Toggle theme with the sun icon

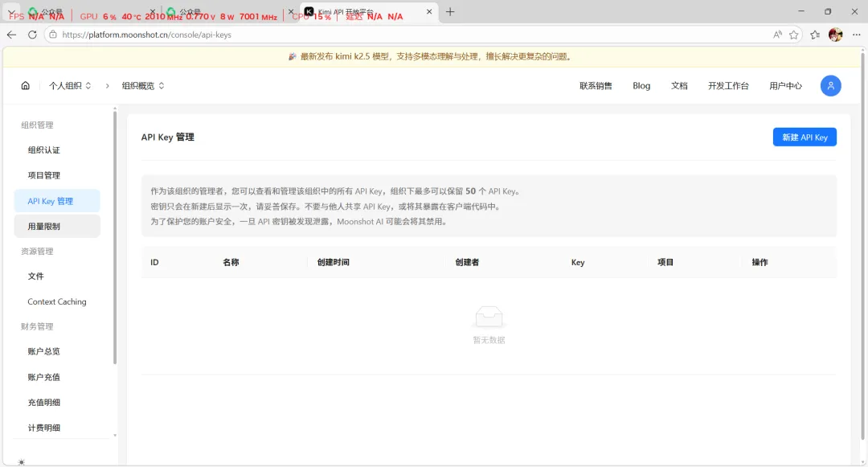coord(22,462)
